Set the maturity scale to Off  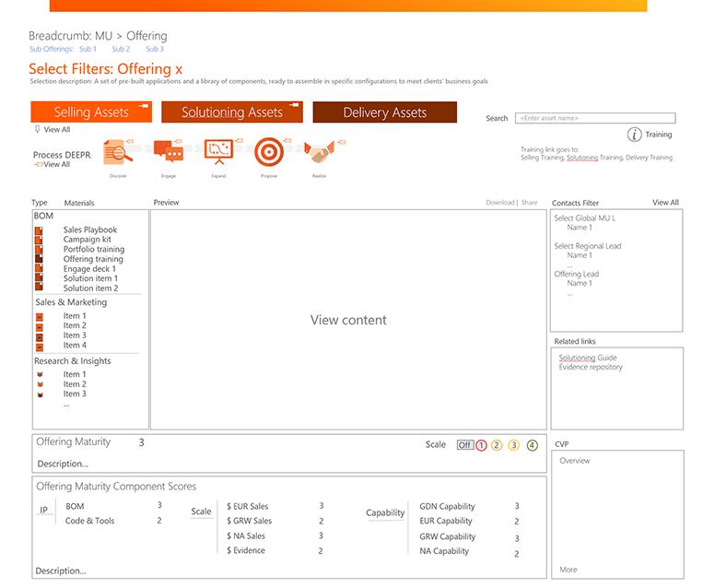(464, 445)
